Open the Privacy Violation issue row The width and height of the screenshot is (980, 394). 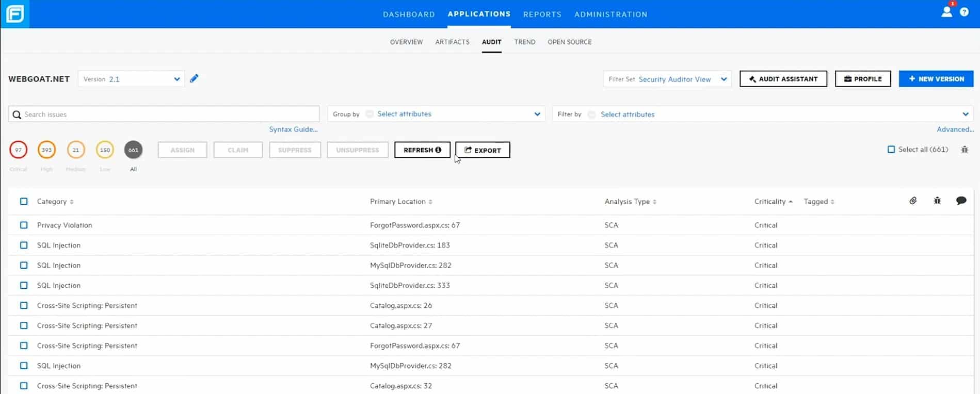pos(491,225)
